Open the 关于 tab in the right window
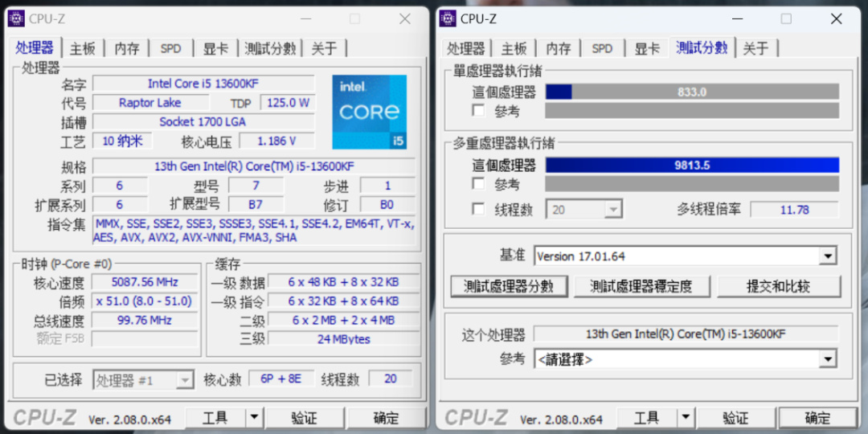The width and height of the screenshot is (868, 434). pyautogui.click(x=755, y=49)
